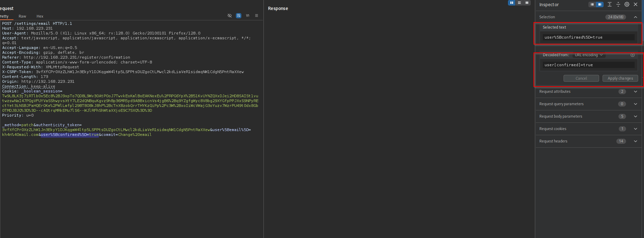
Task: Click the Accept-Language header line
Action: coord(39,48)
